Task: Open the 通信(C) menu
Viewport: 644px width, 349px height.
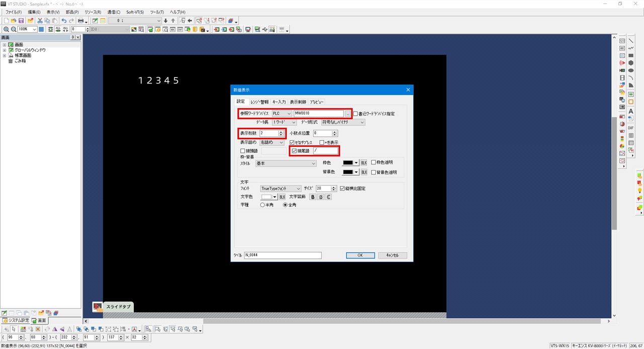Action: tap(114, 12)
